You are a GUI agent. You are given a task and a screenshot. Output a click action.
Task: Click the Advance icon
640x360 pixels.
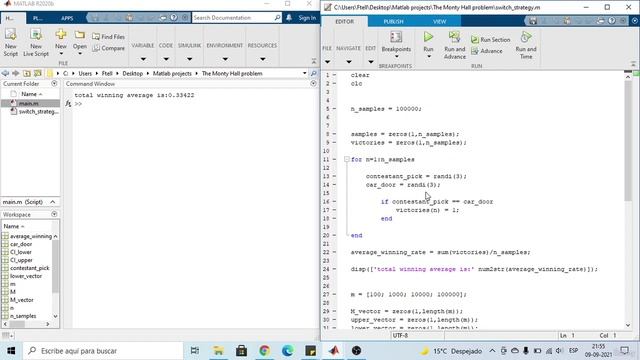click(475, 51)
